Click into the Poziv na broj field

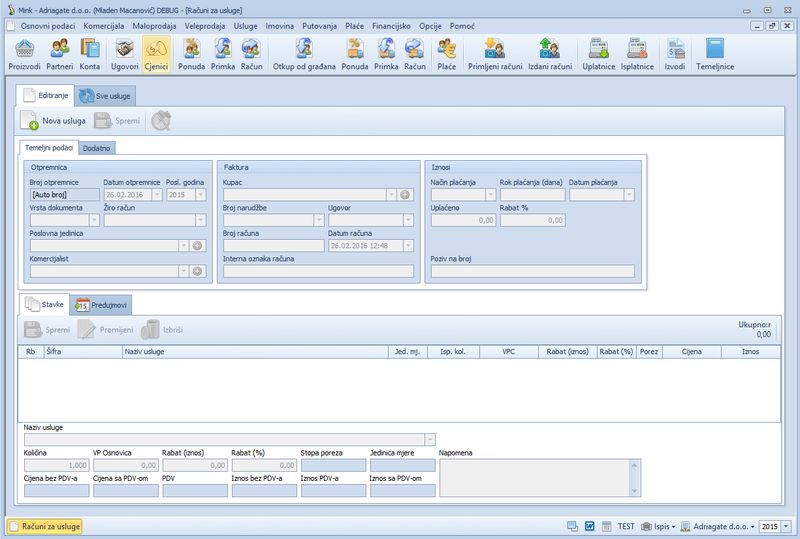coord(532,271)
